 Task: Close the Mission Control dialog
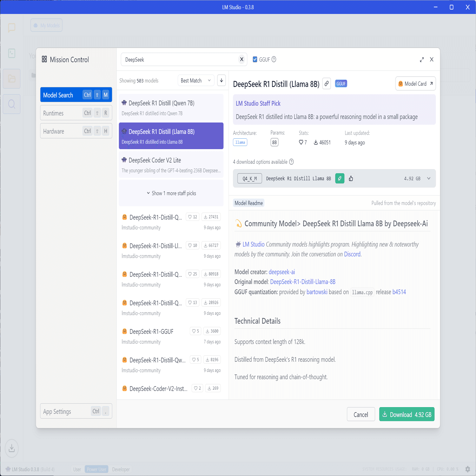click(432, 59)
